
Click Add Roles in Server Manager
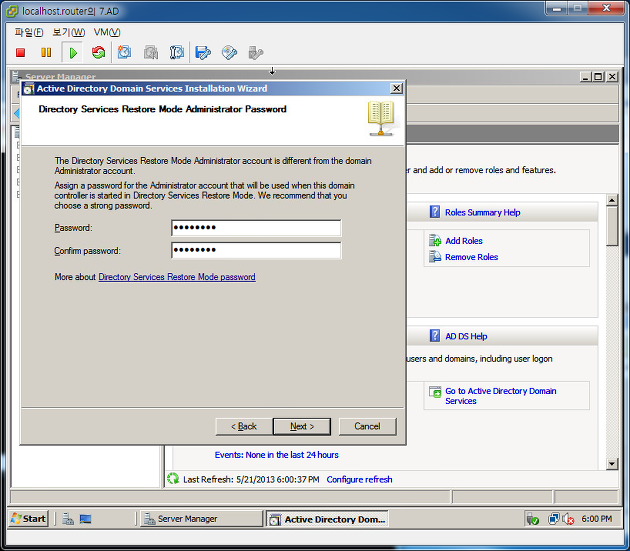click(464, 241)
